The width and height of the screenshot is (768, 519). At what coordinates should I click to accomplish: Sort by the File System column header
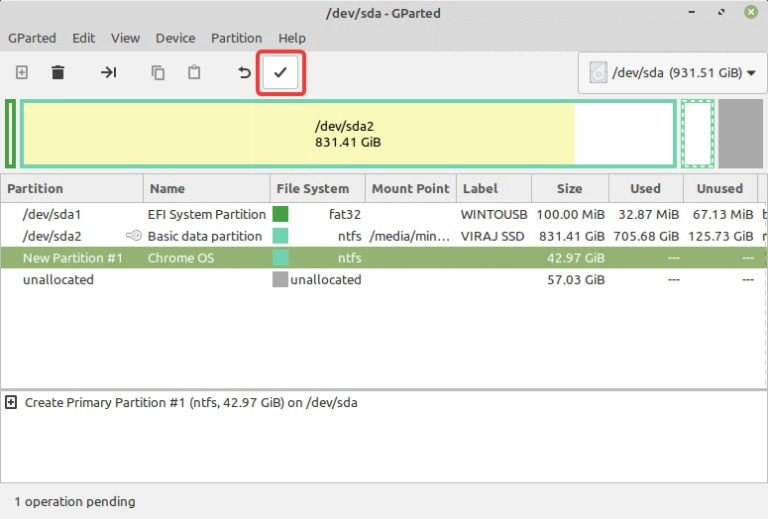click(312, 188)
